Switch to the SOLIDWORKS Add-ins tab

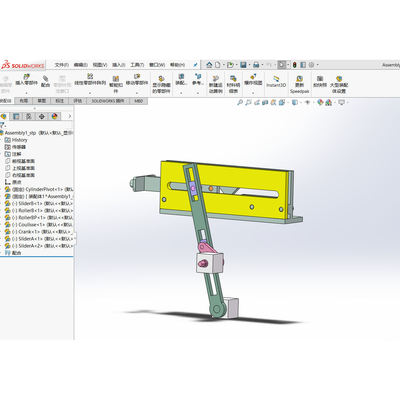click(x=108, y=101)
